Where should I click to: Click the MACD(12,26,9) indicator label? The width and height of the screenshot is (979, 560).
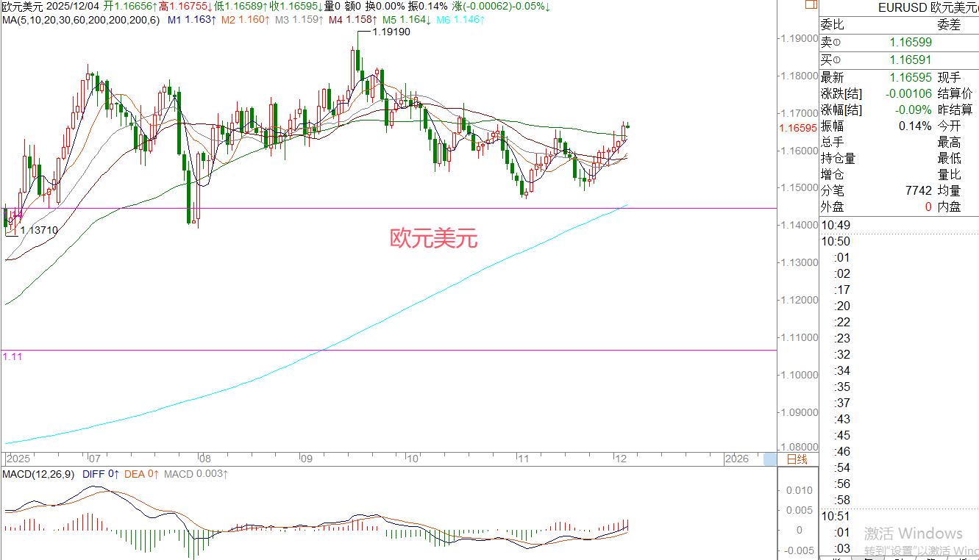[36, 474]
